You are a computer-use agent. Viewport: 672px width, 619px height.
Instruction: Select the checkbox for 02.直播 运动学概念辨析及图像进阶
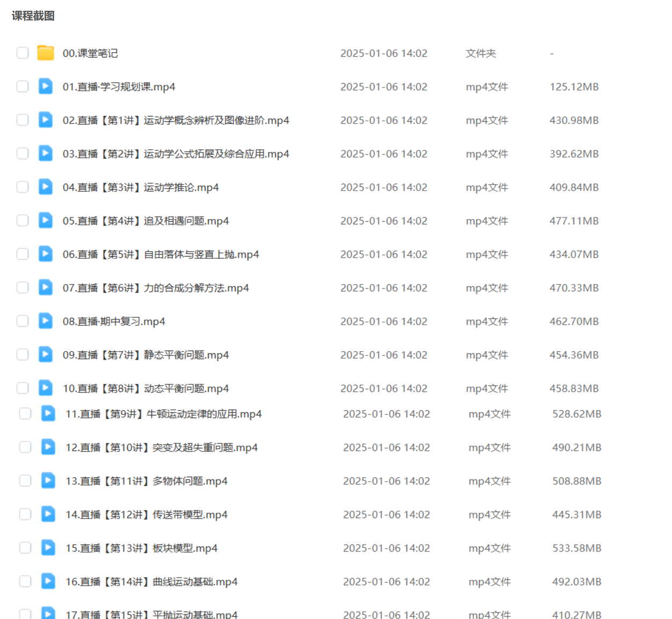(23, 120)
